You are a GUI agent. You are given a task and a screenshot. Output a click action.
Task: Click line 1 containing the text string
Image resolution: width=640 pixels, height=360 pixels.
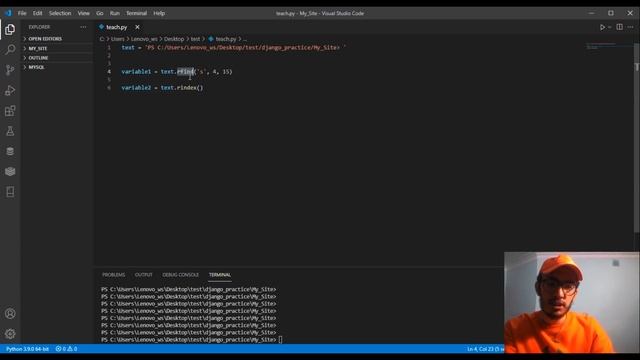pos(233,48)
